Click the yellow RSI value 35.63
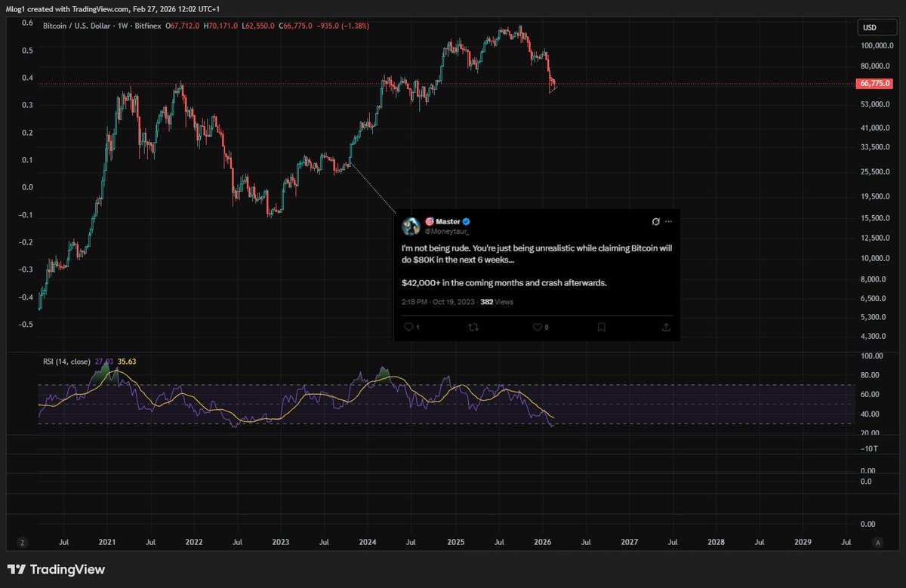This screenshot has width=906, height=588. coord(127,362)
